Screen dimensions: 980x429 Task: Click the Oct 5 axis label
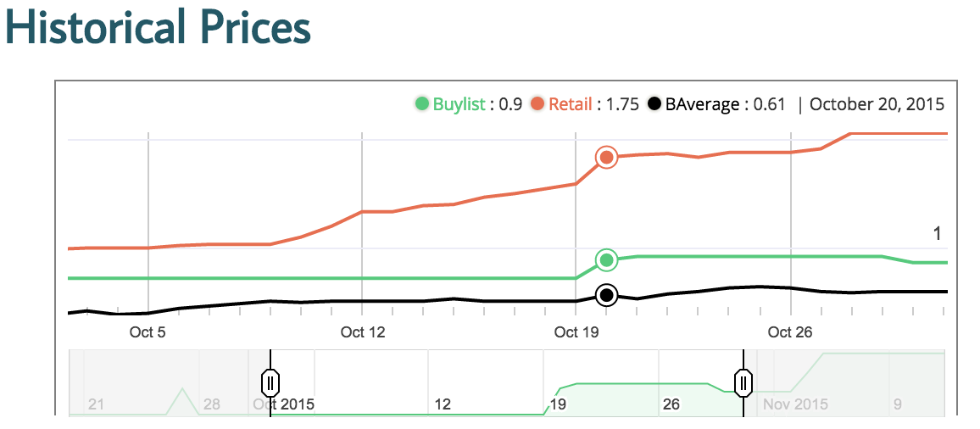148,332
